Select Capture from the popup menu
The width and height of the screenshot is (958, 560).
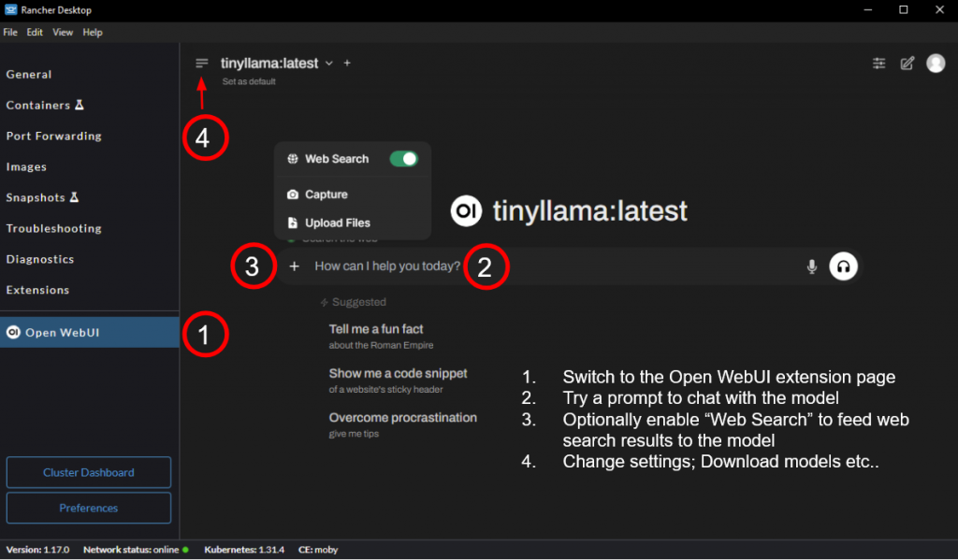coord(326,194)
